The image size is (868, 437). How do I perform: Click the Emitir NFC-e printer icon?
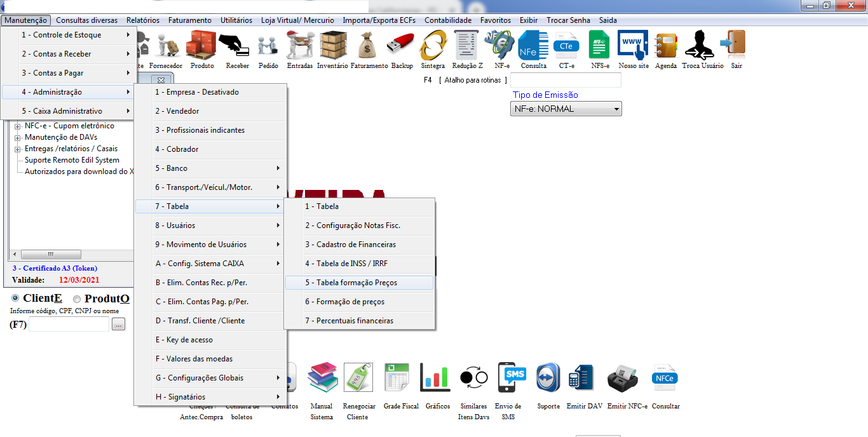click(x=627, y=379)
